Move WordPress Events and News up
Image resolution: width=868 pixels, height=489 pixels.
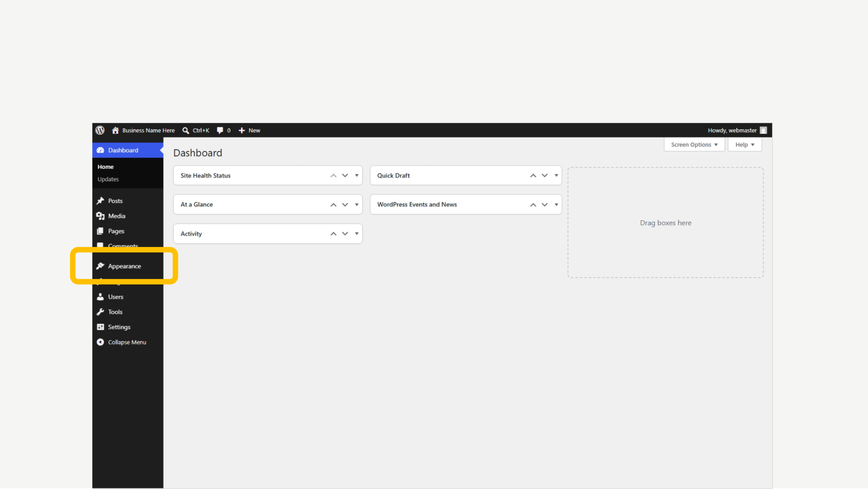pos(533,204)
